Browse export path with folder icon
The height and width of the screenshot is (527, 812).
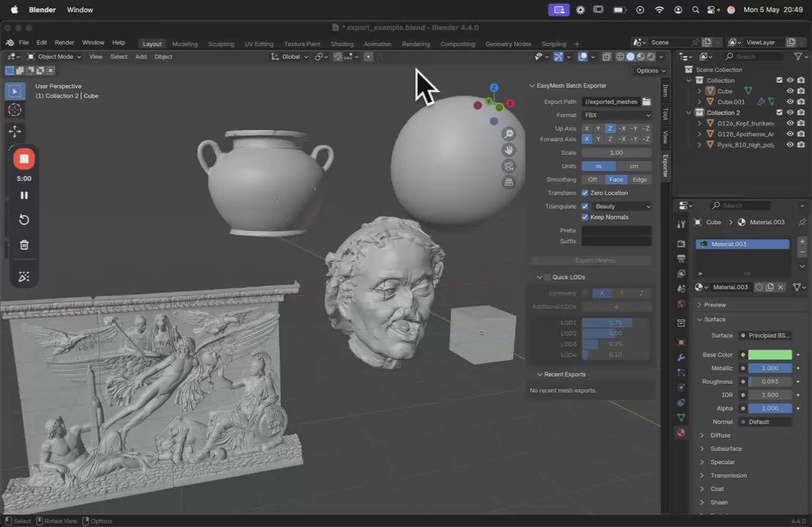point(646,102)
